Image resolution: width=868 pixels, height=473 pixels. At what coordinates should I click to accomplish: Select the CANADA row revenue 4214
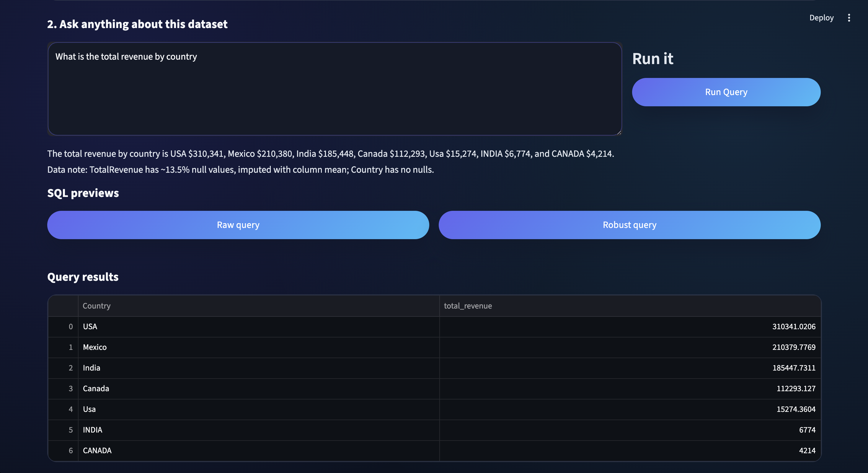[x=629, y=451]
